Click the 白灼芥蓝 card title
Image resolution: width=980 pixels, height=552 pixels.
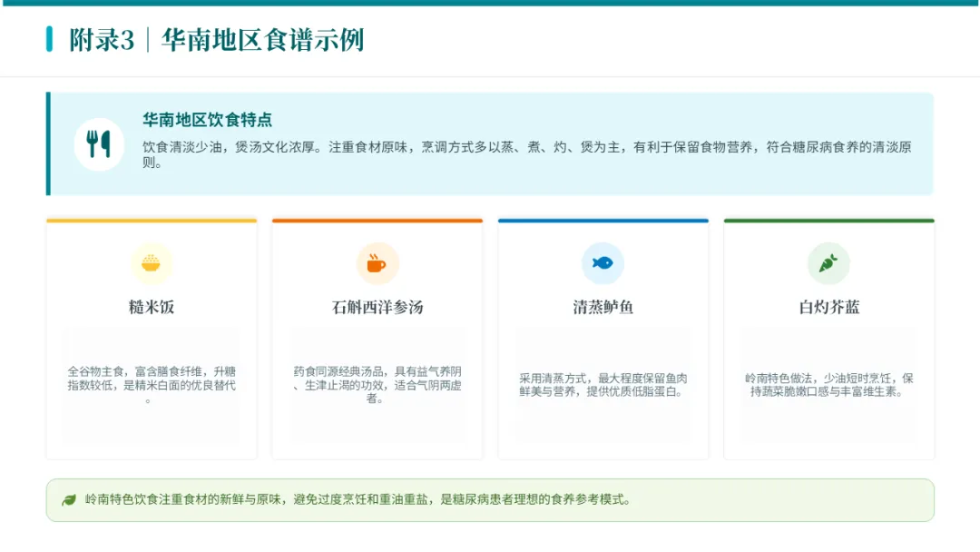pos(829,307)
